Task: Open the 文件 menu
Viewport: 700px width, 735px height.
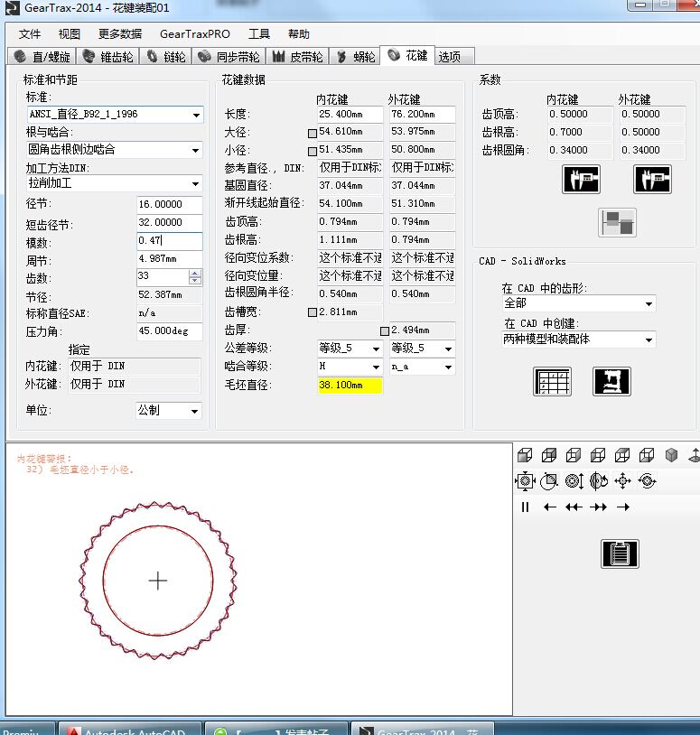Action: (x=30, y=34)
